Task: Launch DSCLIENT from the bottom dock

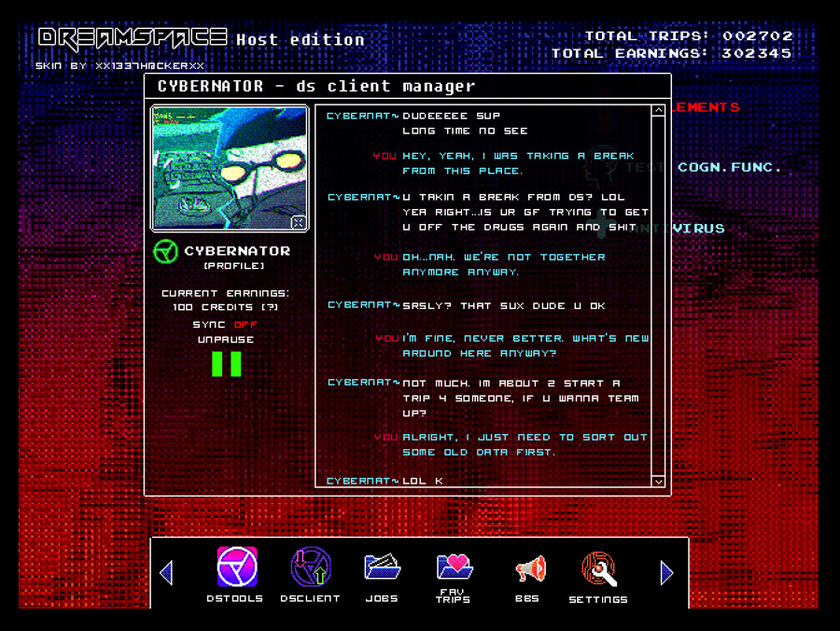Action: [x=310, y=569]
